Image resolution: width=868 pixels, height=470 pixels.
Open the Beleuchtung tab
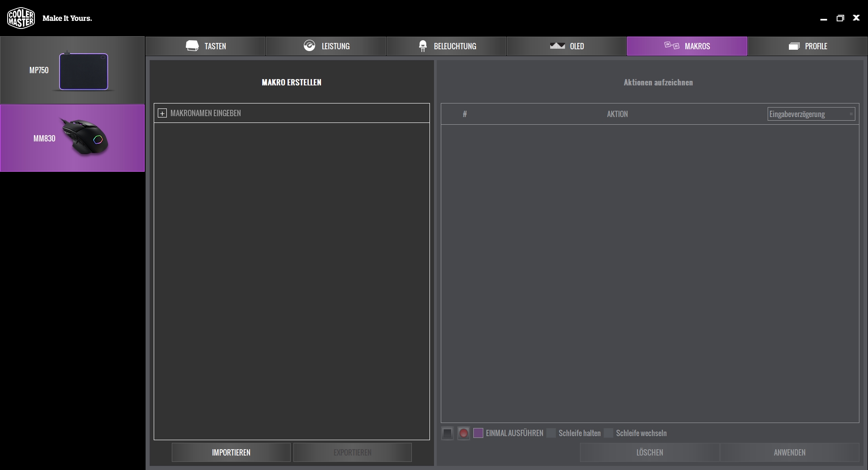click(446, 46)
